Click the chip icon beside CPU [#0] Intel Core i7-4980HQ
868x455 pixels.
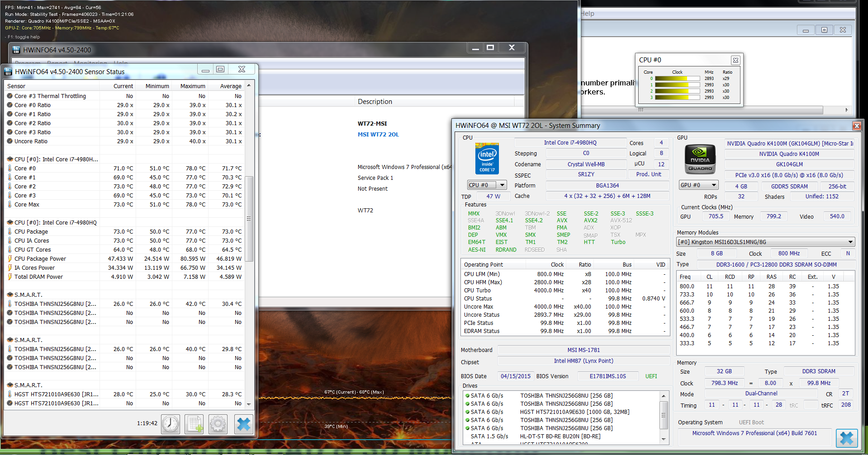9,222
